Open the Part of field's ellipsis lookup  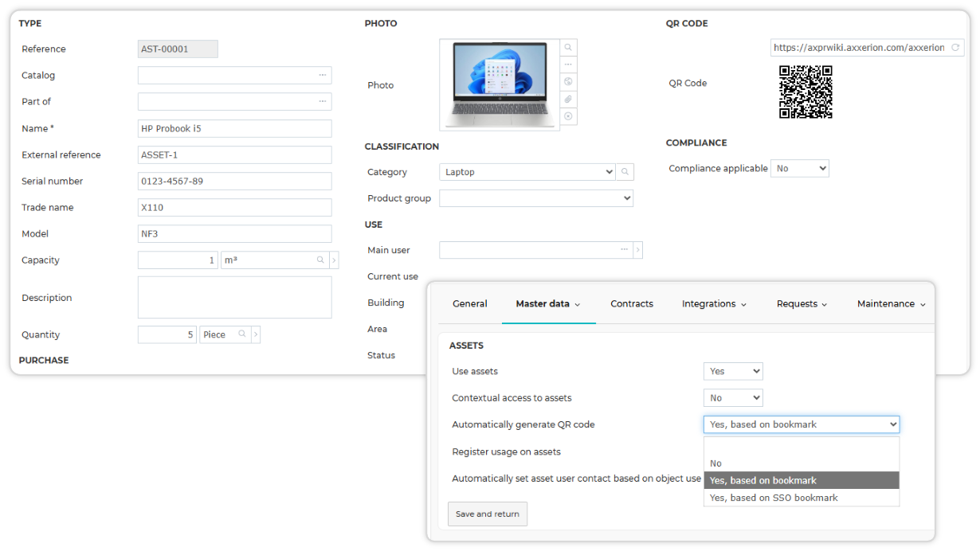(x=323, y=101)
